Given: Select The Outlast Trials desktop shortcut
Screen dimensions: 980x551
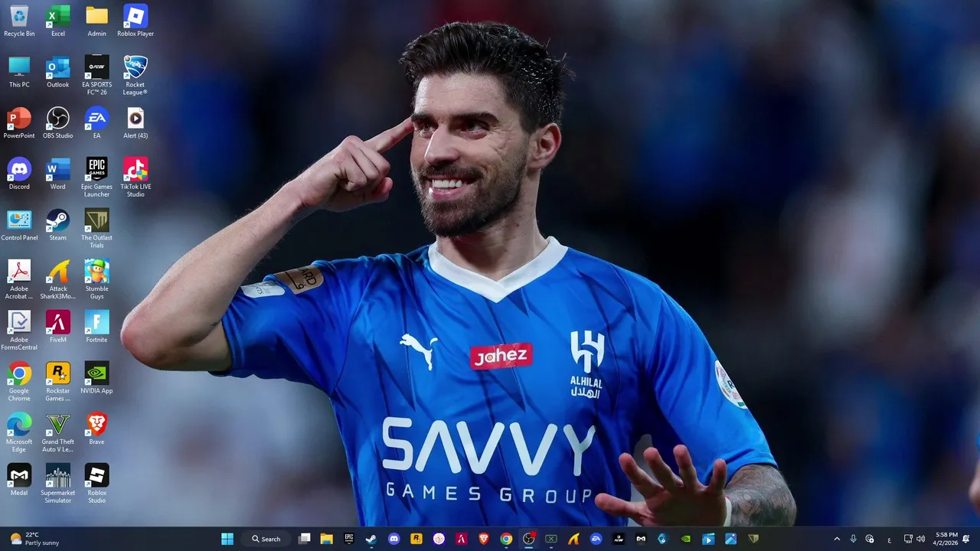Looking at the screenshot, I should (x=96, y=228).
